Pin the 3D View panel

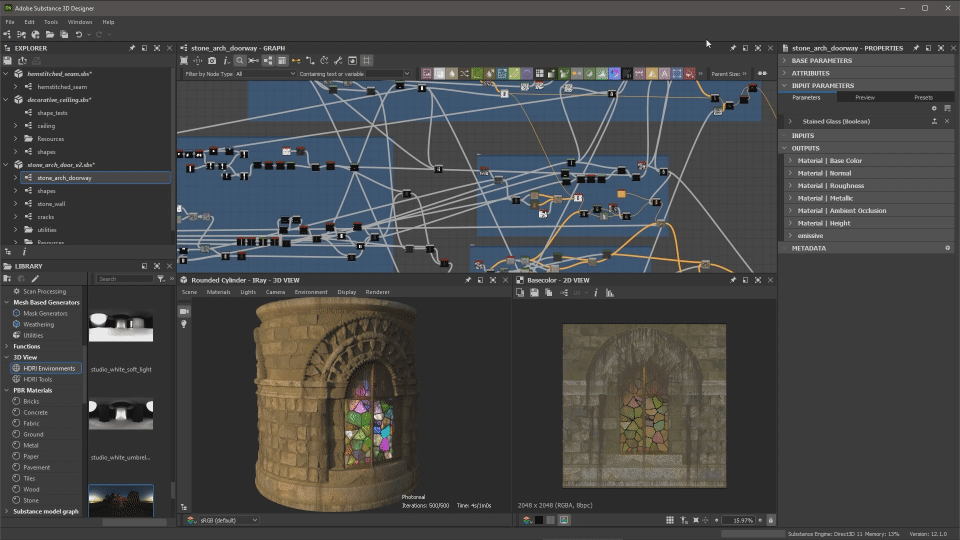(x=468, y=280)
